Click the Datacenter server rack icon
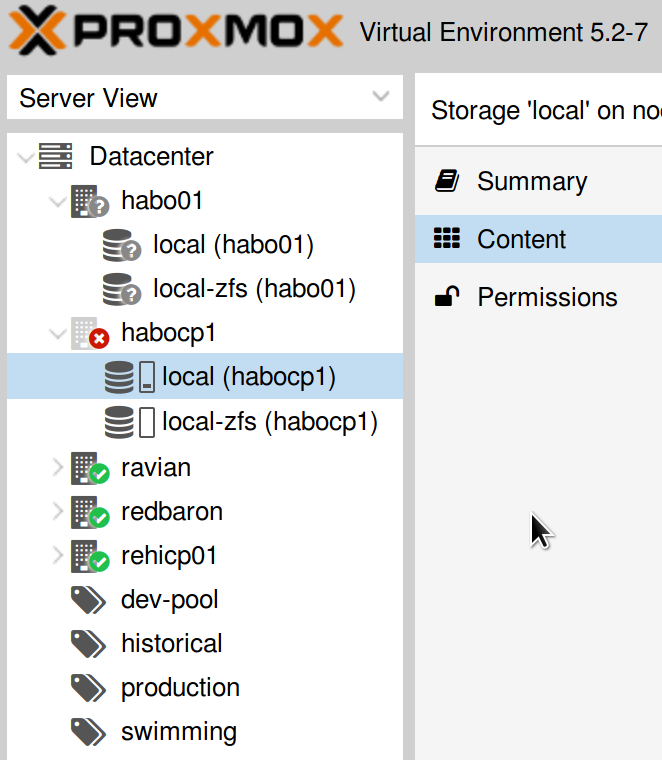Screen dimensions: 662x760 click(x=55, y=156)
